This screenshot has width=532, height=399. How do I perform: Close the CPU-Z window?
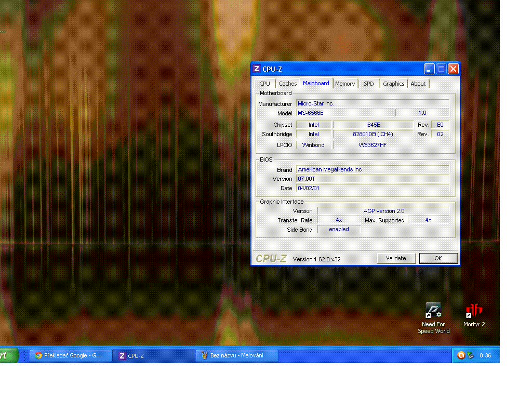click(x=453, y=69)
